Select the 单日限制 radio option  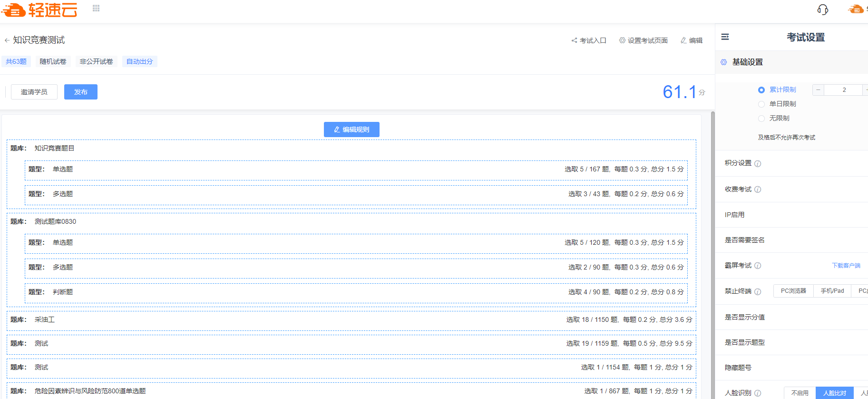pyautogui.click(x=761, y=104)
